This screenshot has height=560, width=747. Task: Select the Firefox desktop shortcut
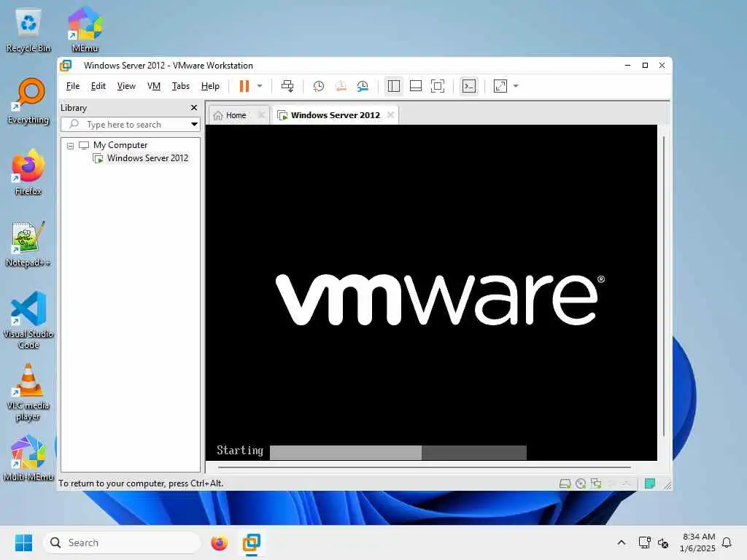28,172
